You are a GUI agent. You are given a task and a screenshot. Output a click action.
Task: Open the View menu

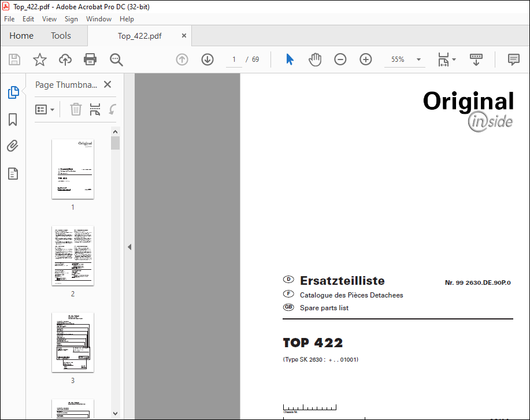(x=49, y=19)
